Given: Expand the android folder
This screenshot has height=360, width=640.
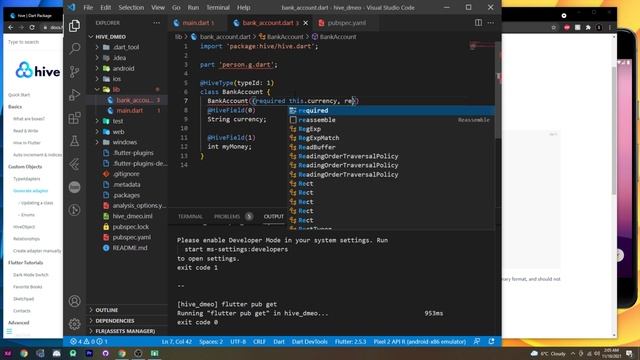Looking at the screenshot, I should click(97, 69).
